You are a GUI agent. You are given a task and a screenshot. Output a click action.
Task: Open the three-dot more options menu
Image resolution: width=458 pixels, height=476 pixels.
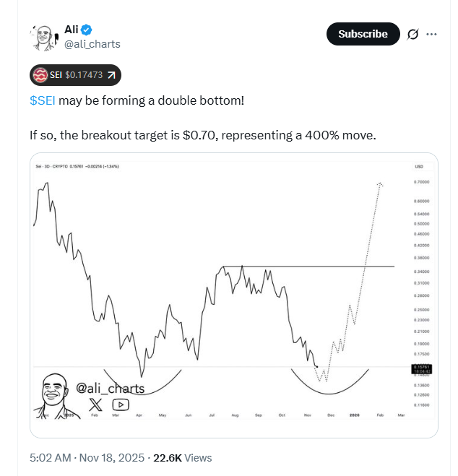coord(432,34)
